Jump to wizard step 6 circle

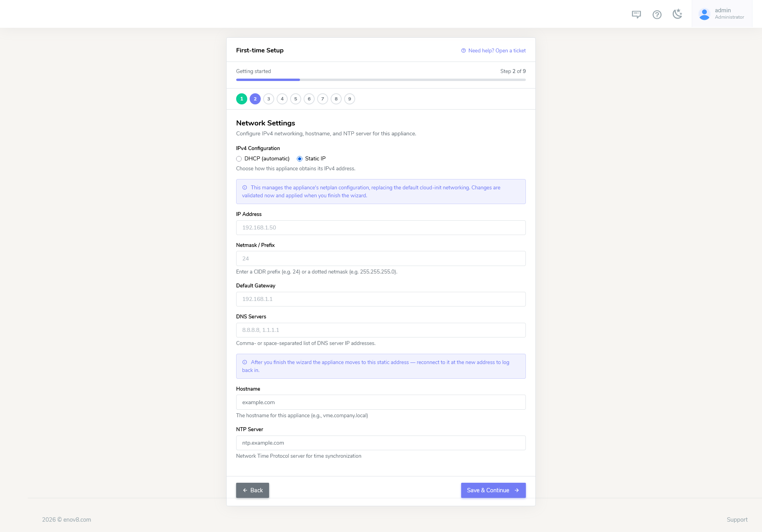(309, 99)
